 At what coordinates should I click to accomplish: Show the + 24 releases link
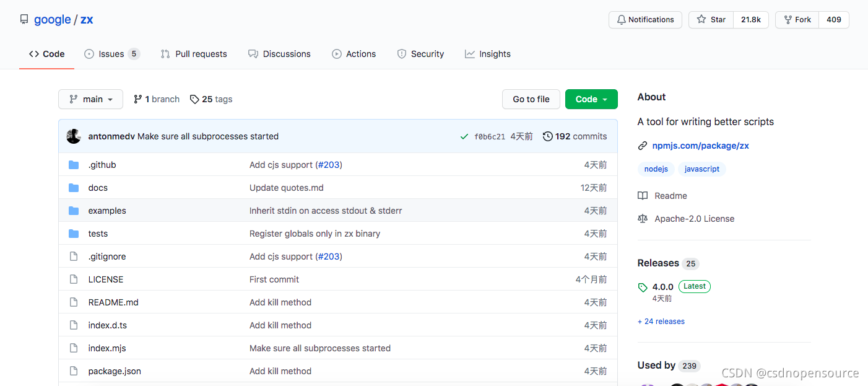[661, 322]
